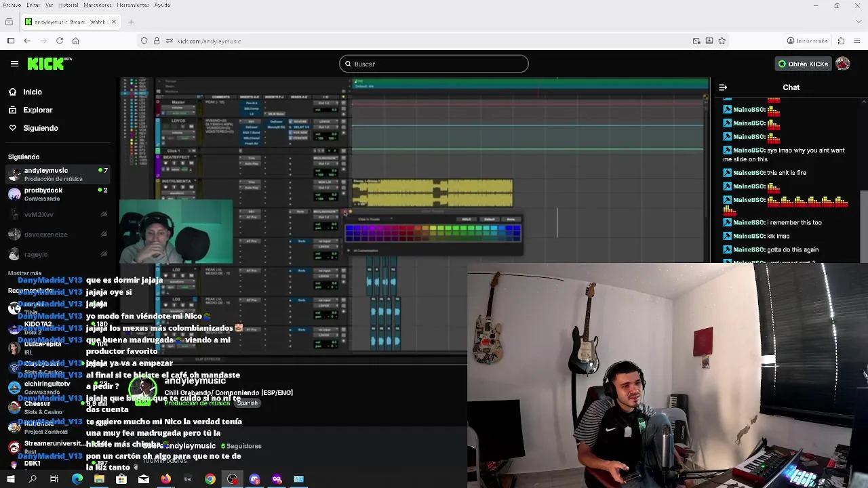Click the browser address bar URL
868x488 pixels.
209,41
